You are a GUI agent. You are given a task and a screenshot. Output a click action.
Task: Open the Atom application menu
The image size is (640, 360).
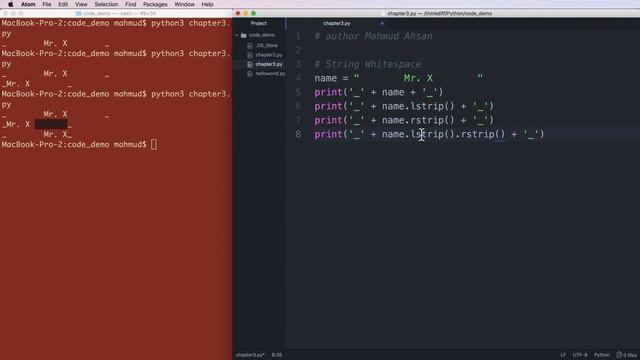click(x=28, y=4)
